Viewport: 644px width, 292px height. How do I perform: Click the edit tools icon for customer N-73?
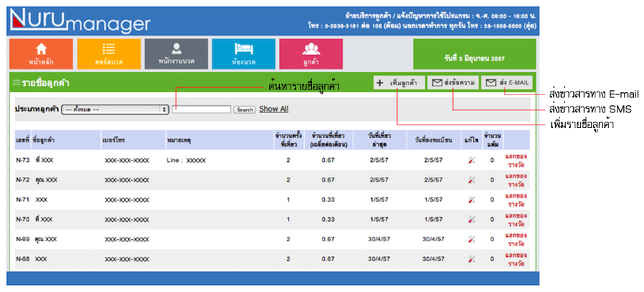(x=470, y=160)
